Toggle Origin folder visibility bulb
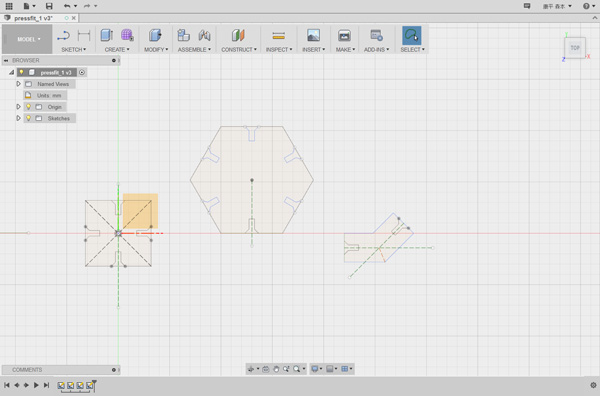Screen dimensions: 600x396 28,107
